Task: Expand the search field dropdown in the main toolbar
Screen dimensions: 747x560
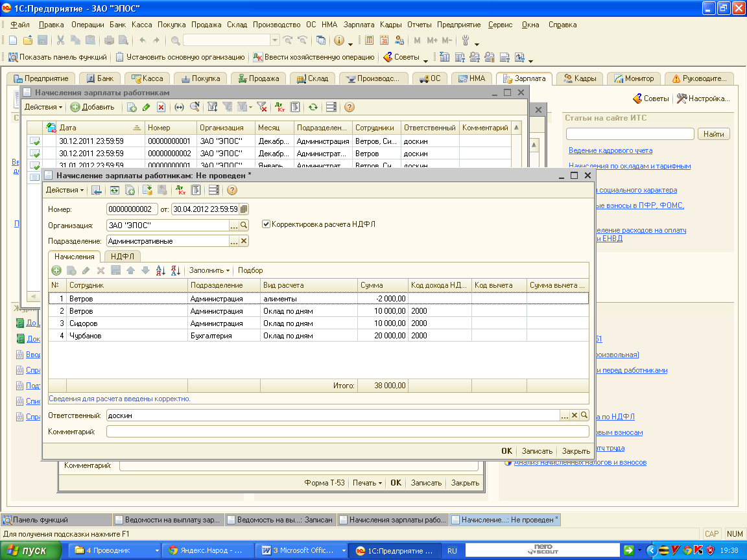Action: click(275, 40)
